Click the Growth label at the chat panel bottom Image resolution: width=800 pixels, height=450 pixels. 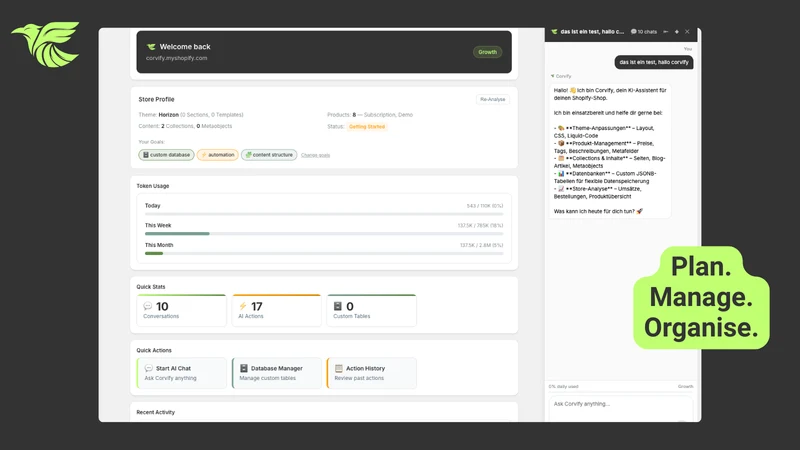tap(685, 386)
